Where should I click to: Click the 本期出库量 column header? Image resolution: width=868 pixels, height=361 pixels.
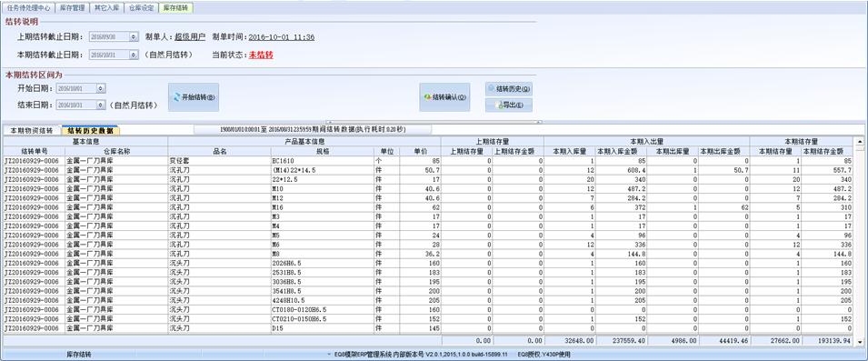pos(672,151)
